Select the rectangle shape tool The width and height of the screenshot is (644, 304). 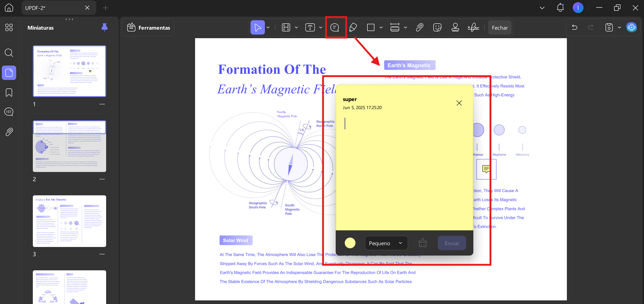[x=371, y=27]
